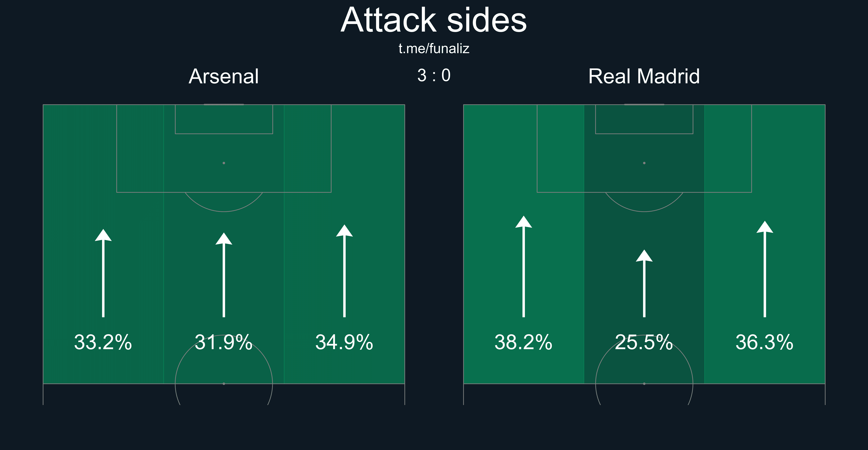Select the 25.5% label
This screenshot has height=450, width=868.
(x=644, y=342)
